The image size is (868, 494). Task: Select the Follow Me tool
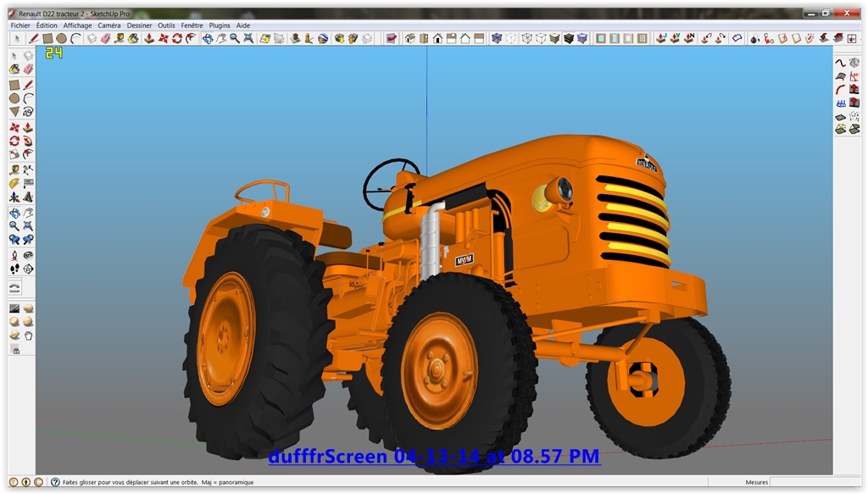pyautogui.click(x=28, y=141)
